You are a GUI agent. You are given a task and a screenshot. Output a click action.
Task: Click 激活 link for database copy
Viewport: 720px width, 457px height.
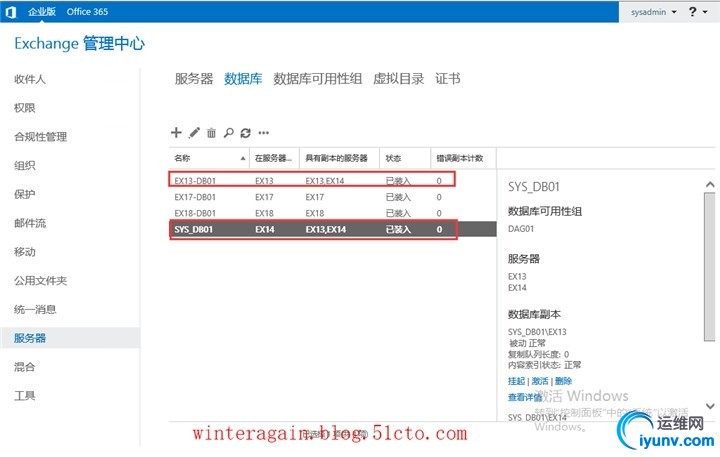(540, 381)
